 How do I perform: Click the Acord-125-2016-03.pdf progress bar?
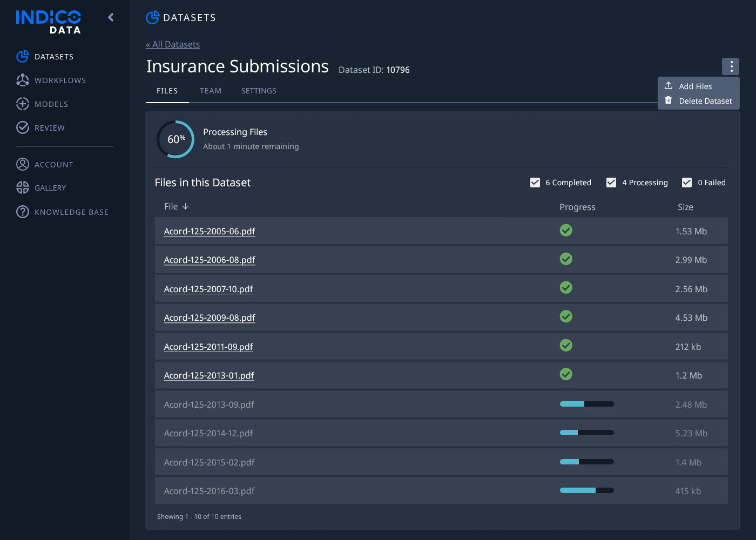(x=587, y=490)
